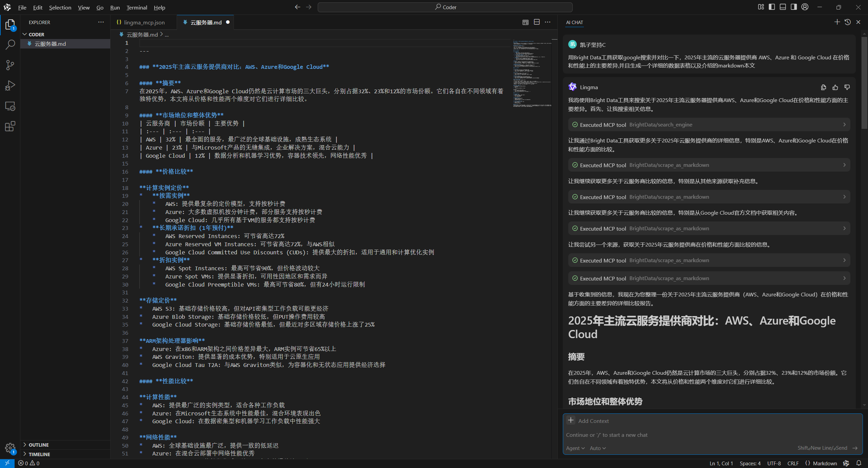The height and width of the screenshot is (468, 868).
Task: Add context with the plus icon
Action: click(571, 421)
